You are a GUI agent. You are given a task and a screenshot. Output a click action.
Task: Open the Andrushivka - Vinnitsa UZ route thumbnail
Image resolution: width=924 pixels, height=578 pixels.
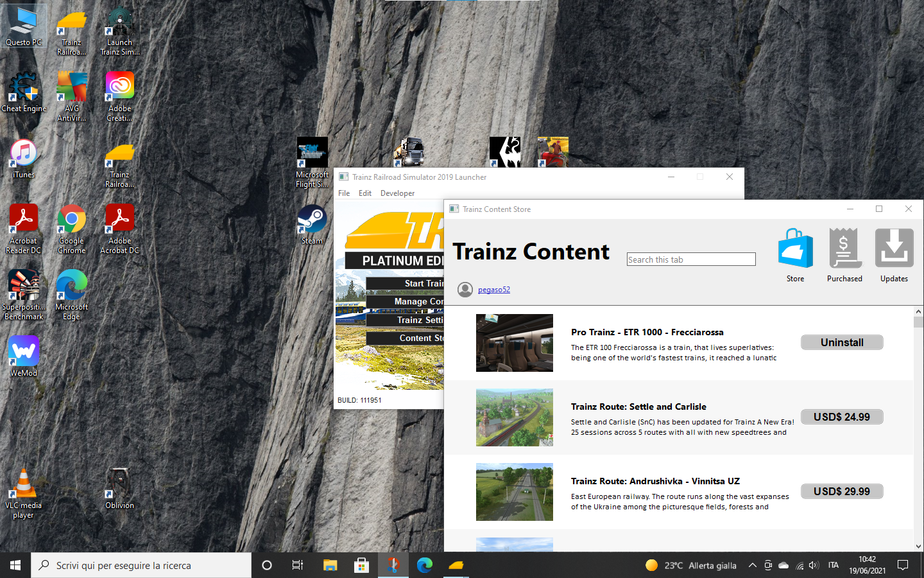click(x=515, y=492)
